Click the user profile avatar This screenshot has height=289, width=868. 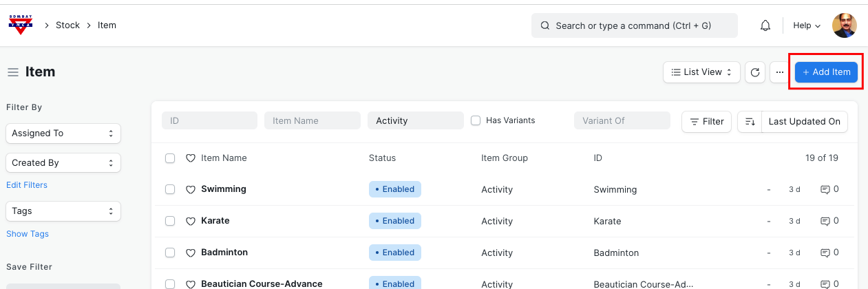coord(844,25)
